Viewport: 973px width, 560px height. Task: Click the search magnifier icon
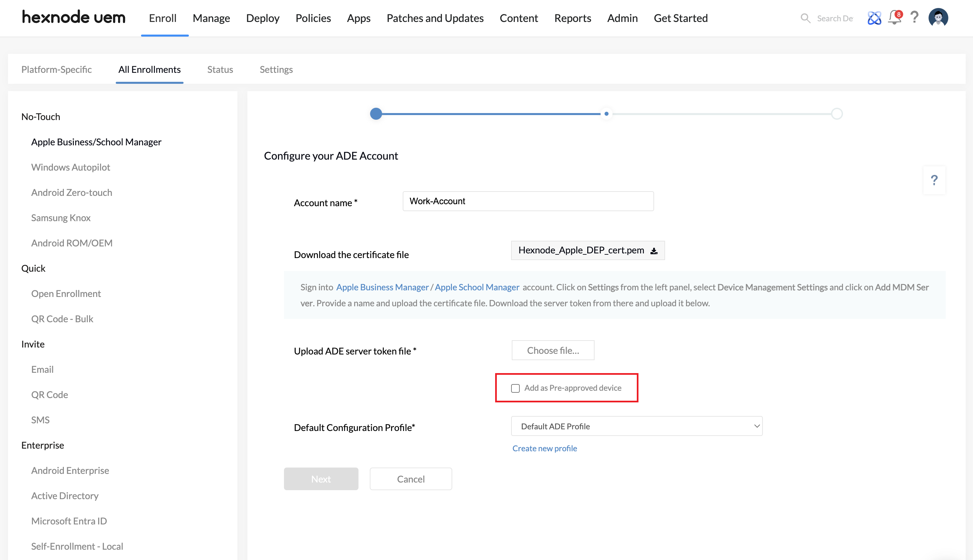click(805, 18)
